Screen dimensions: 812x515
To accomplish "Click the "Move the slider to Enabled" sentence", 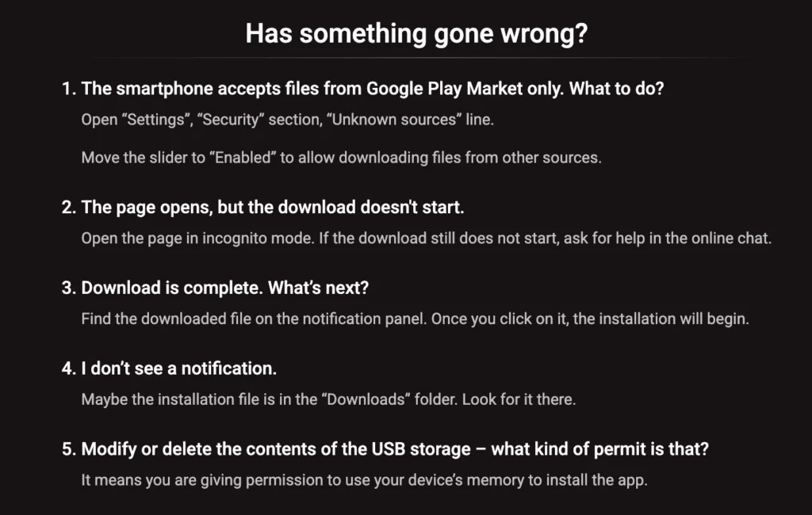I will point(341,157).
